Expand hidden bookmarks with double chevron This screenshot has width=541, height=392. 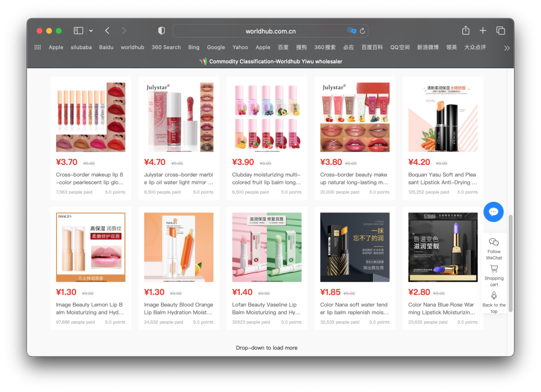[x=507, y=48]
